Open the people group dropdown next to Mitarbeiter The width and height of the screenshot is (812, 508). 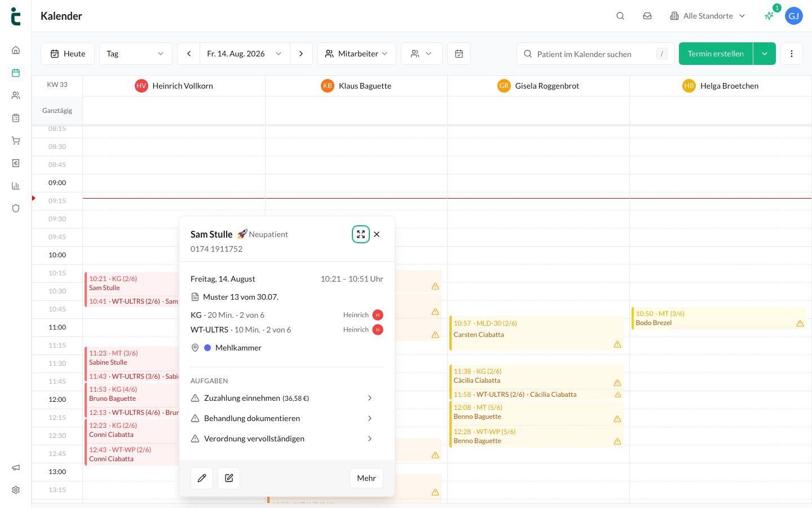[x=422, y=54]
